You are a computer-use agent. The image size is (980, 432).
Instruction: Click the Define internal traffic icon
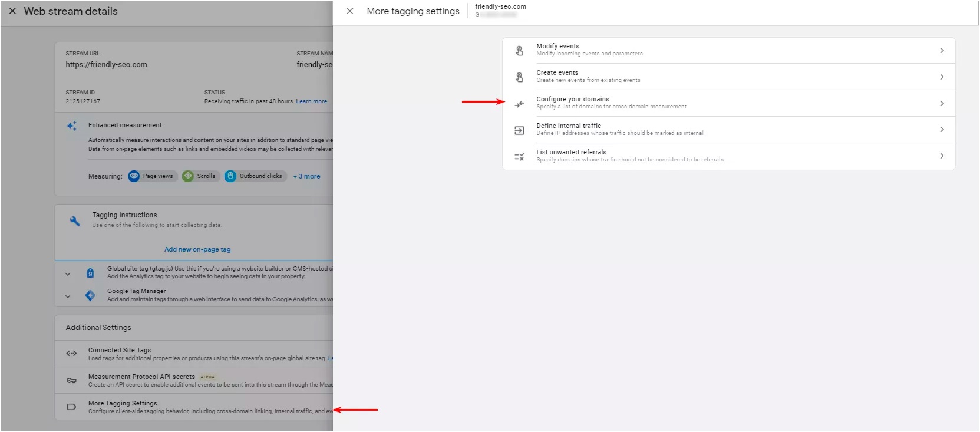(x=519, y=130)
